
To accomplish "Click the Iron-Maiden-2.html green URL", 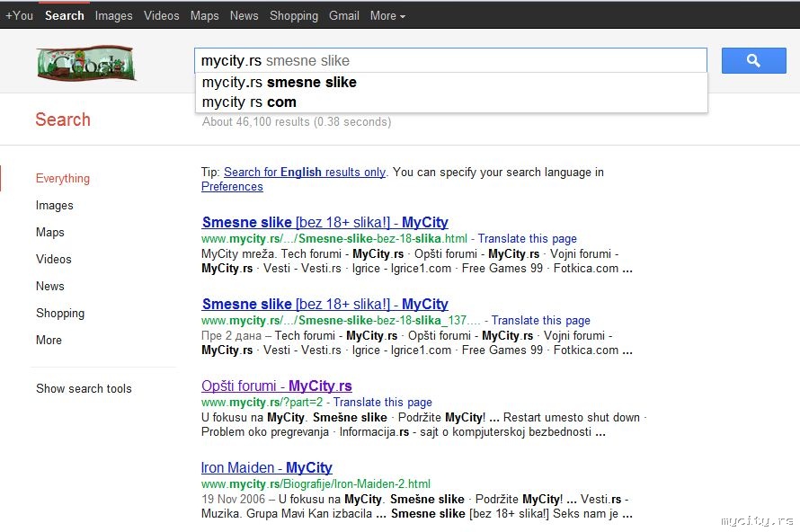I will tap(316, 483).
